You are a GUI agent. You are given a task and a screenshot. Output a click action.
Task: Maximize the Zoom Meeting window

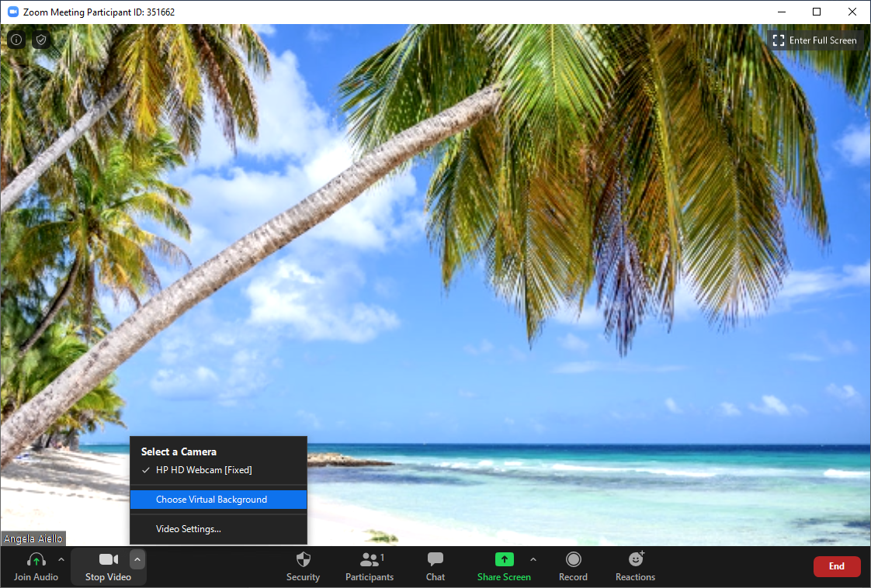click(x=817, y=12)
